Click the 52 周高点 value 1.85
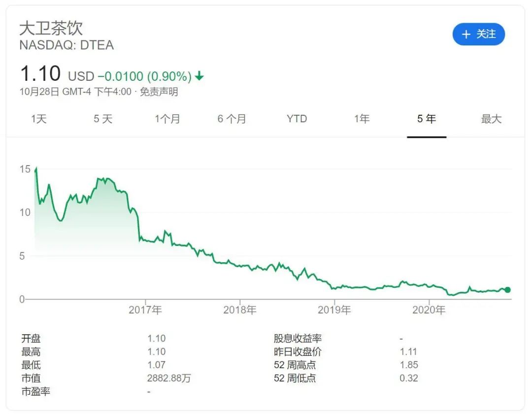Viewport: 532px width, 415px height. click(x=410, y=365)
